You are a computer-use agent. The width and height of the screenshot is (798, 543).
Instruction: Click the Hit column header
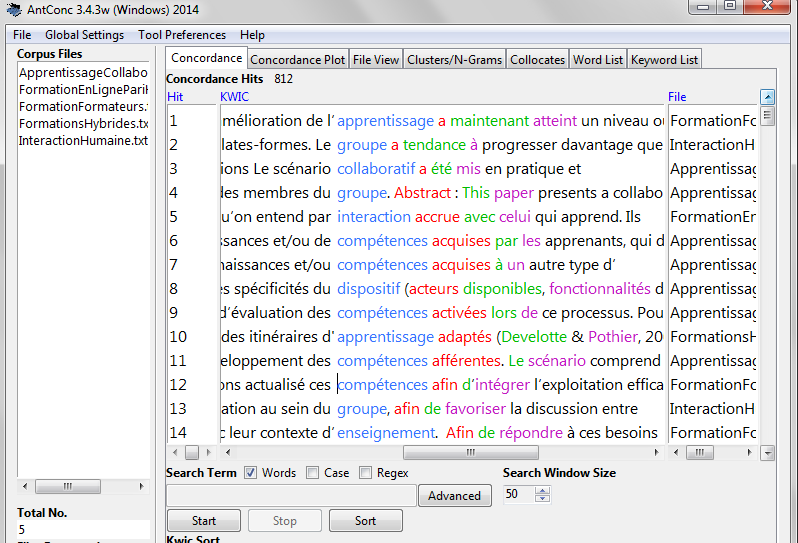(x=175, y=97)
